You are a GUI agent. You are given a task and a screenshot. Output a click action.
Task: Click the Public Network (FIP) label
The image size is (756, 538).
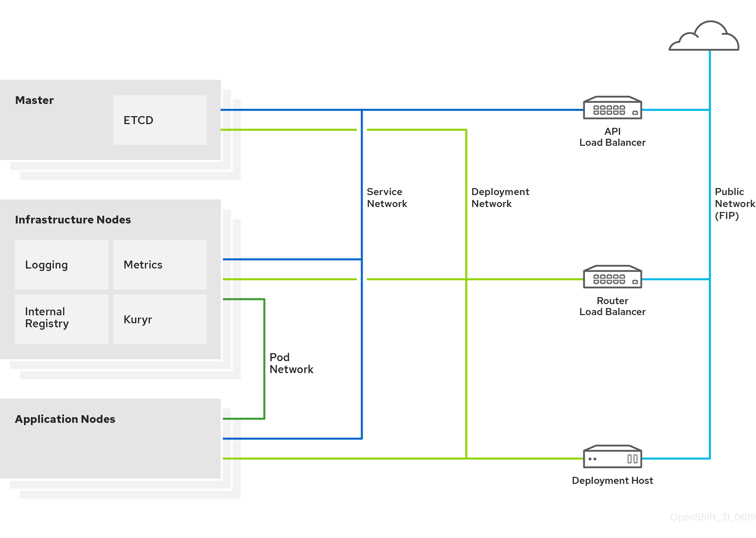[735, 203]
